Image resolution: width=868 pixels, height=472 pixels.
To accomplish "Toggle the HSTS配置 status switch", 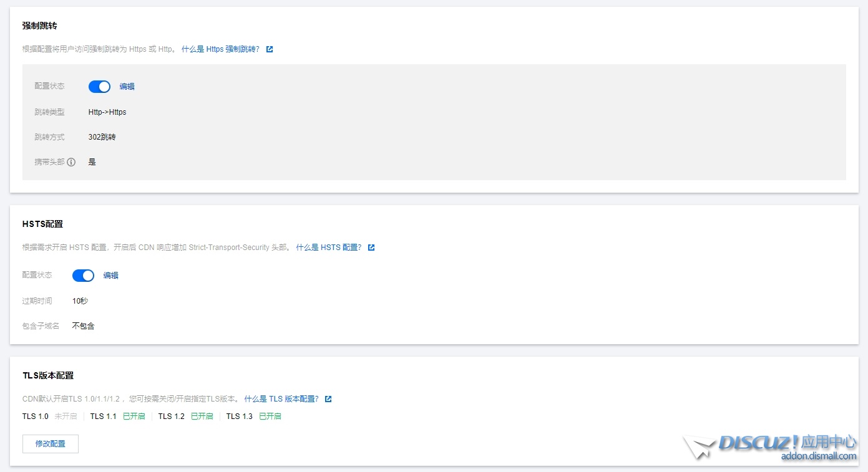I will click(83, 276).
